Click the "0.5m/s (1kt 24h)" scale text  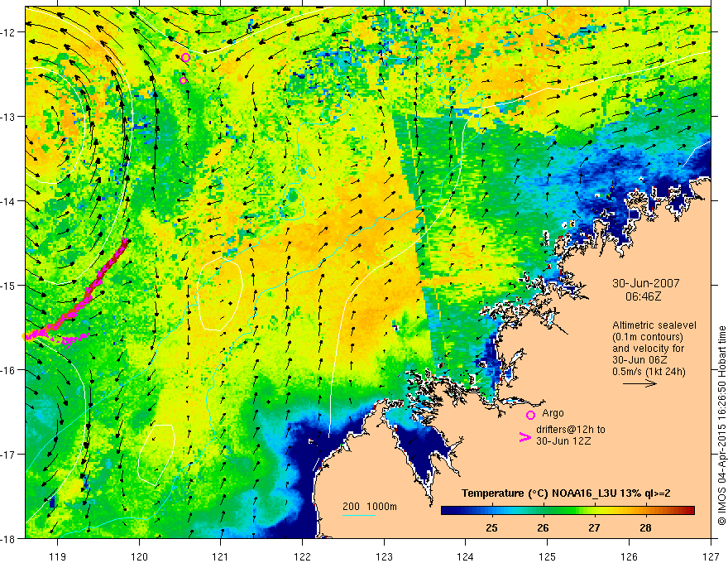pos(649,372)
